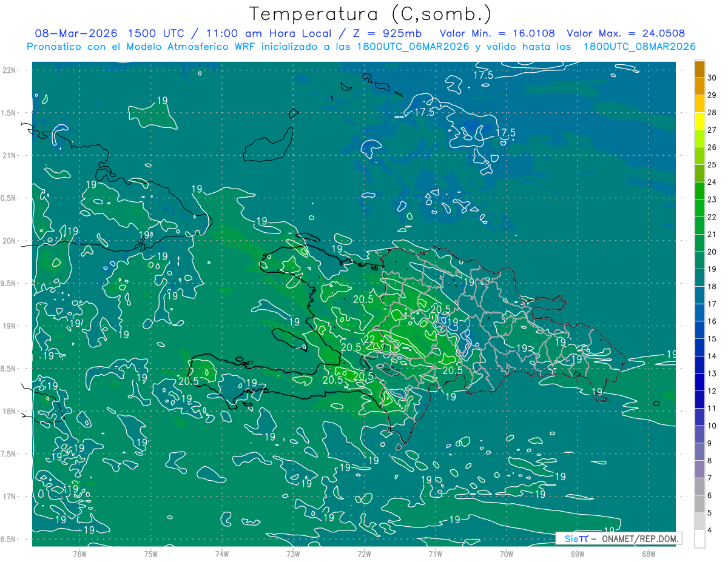Image resolution: width=728 pixels, height=562 pixels.
Task: Click the '70W' longitude axis label
Action: click(x=507, y=554)
